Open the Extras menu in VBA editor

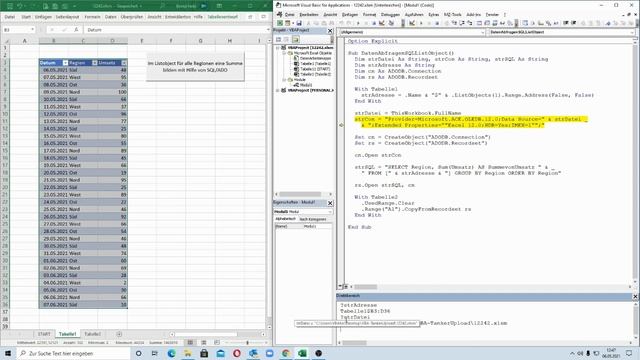(x=433, y=15)
